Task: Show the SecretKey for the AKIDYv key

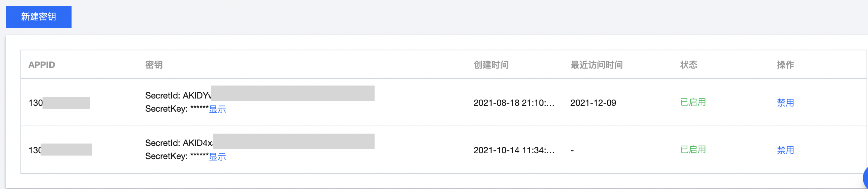Action: [x=217, y=109]
